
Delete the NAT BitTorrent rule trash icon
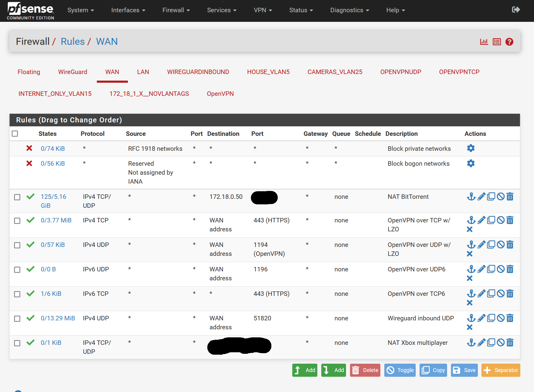(510, 196)
